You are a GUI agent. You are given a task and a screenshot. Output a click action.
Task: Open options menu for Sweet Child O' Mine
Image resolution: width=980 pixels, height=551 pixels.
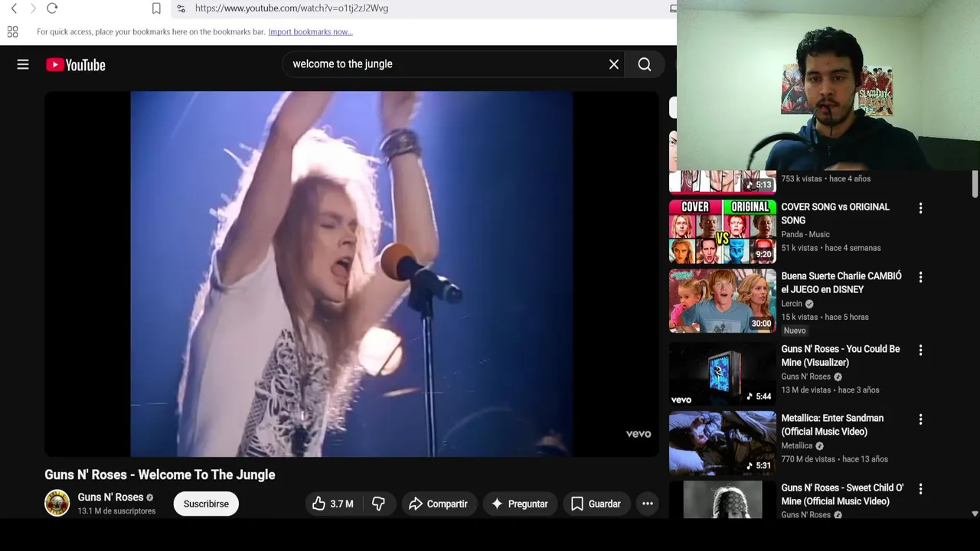coord(920,488)
